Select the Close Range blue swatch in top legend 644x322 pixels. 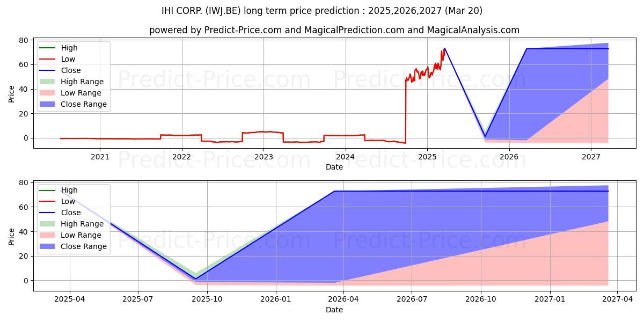pyautogui.click(x=47, y=104)
